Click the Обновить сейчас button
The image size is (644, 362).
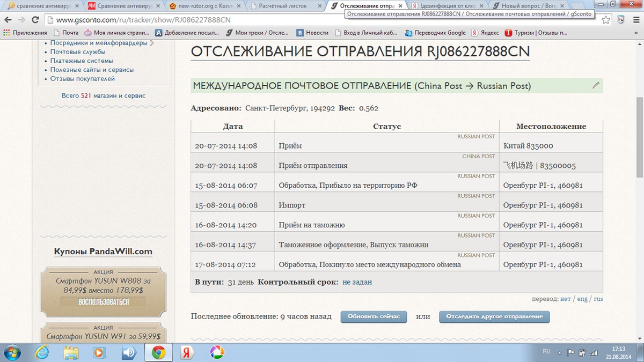[x=374, y=316]
